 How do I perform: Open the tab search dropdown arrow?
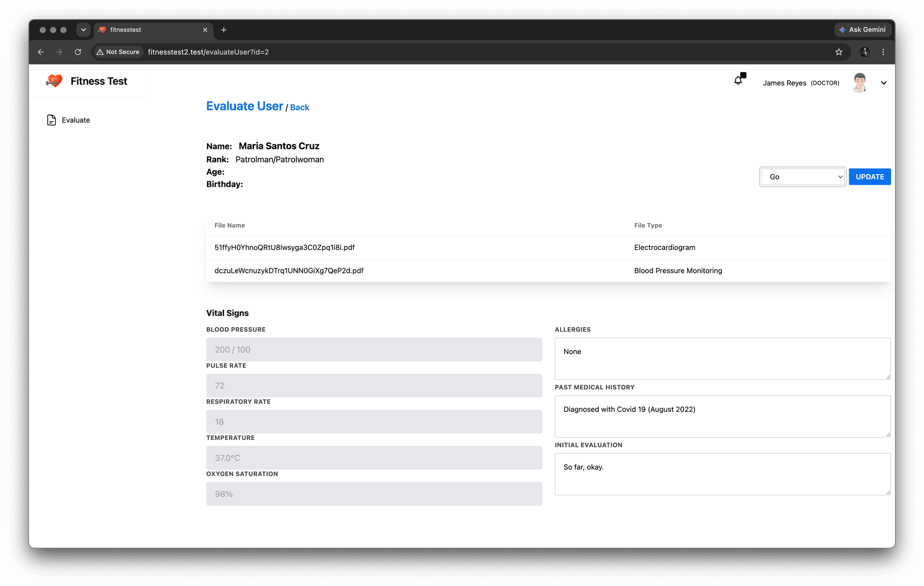coord(83,30)
